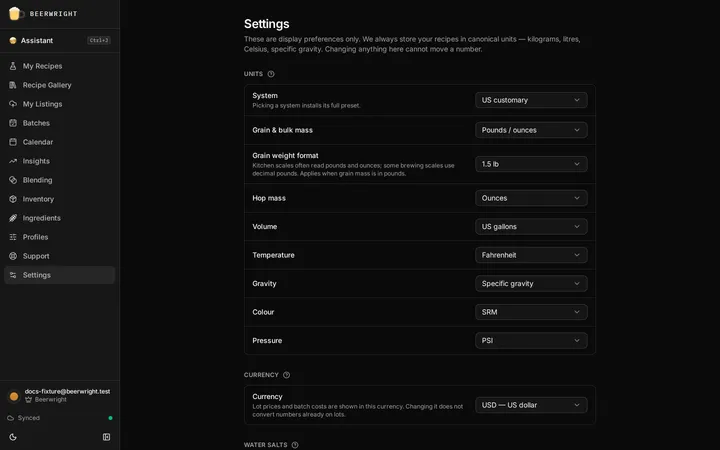
Task: Open the Gravity dropdown
Action: point(531,283)
